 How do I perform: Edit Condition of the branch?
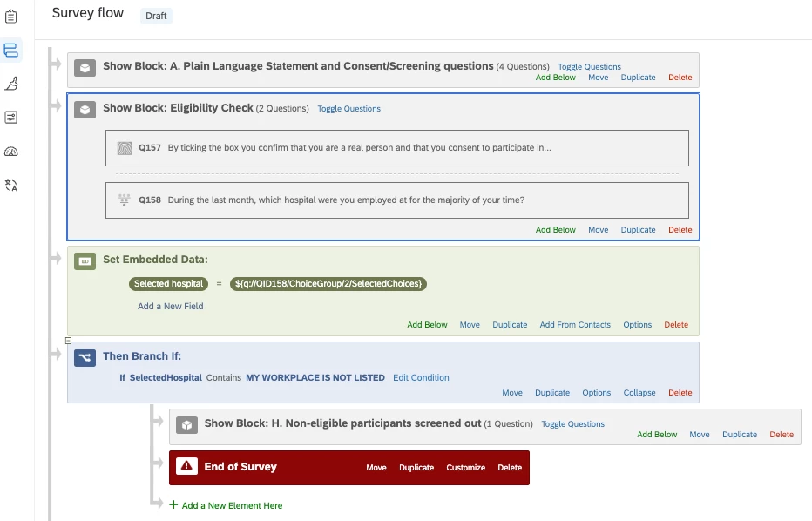pyautogui.click(x=421, y=377)
